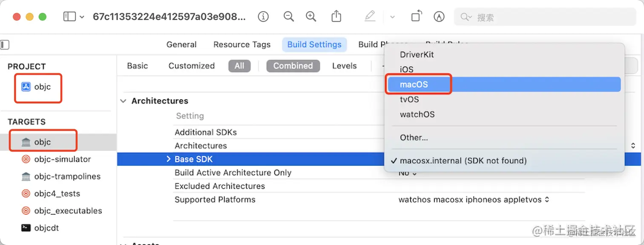644x245 pixels.
Task: Select the All filter toggle
Action: point(239,66)
